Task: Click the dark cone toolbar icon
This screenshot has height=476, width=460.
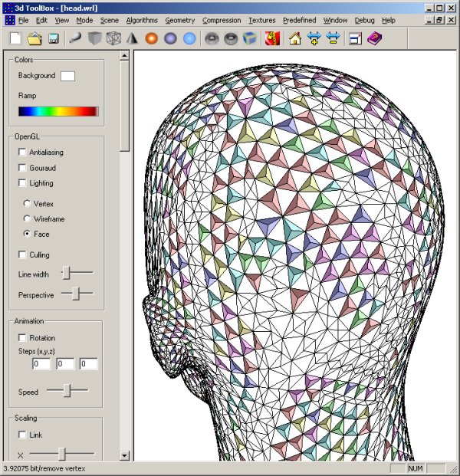Action: [x=132, y=38]
